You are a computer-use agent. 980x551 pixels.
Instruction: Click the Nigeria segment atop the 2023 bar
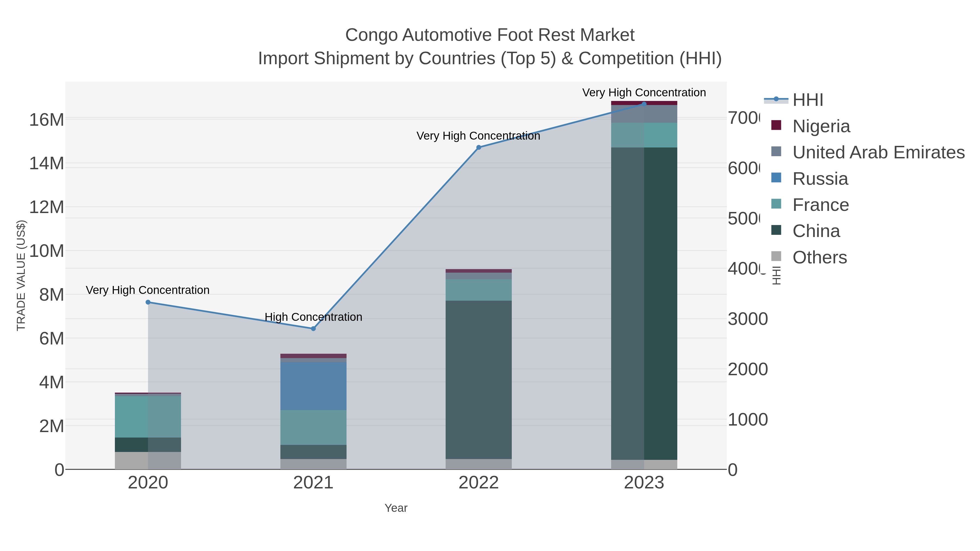click(644, 103)
